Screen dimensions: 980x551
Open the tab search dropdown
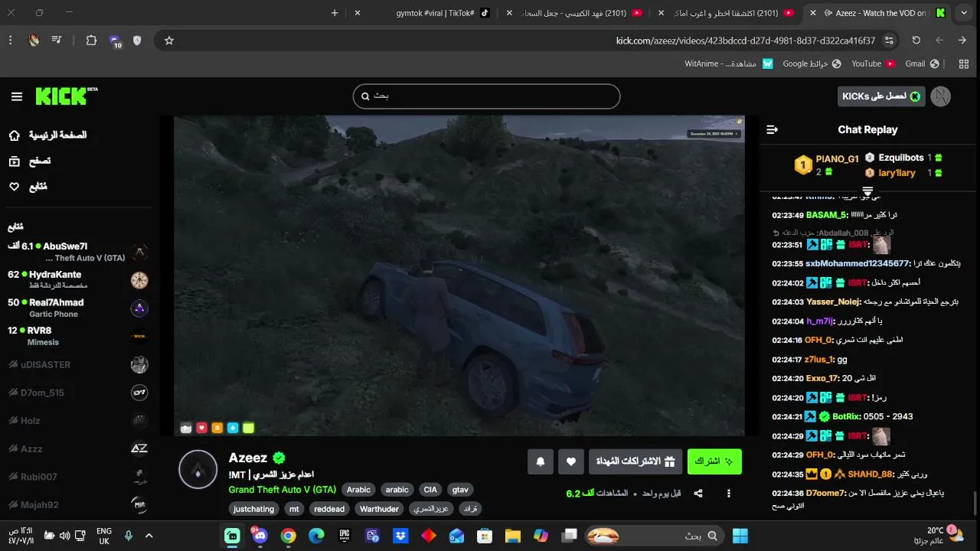[964, 13]
